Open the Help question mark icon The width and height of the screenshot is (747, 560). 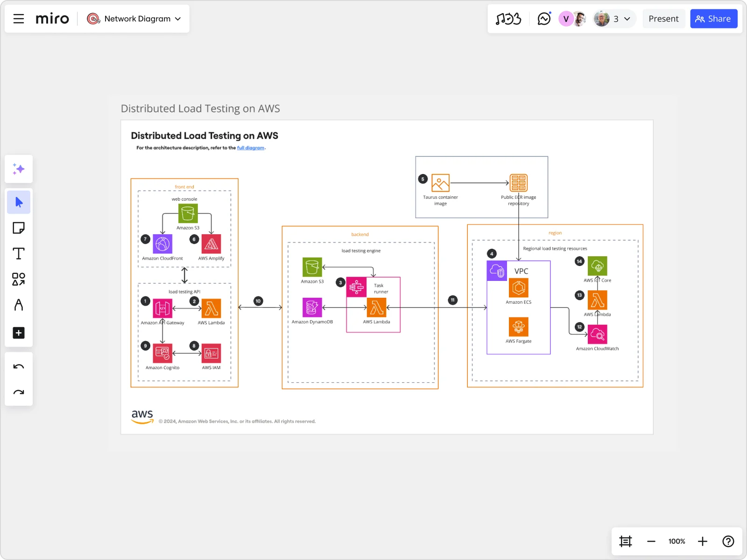coord(728,541)
